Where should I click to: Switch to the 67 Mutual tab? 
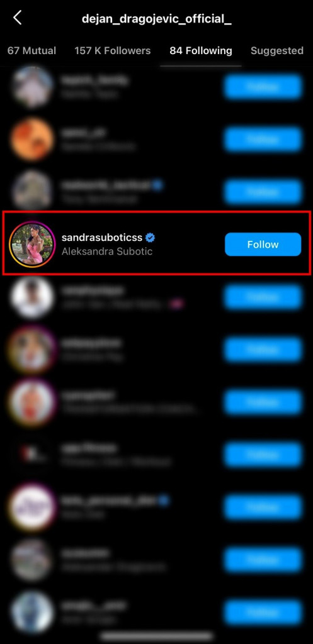coord(31,51)
